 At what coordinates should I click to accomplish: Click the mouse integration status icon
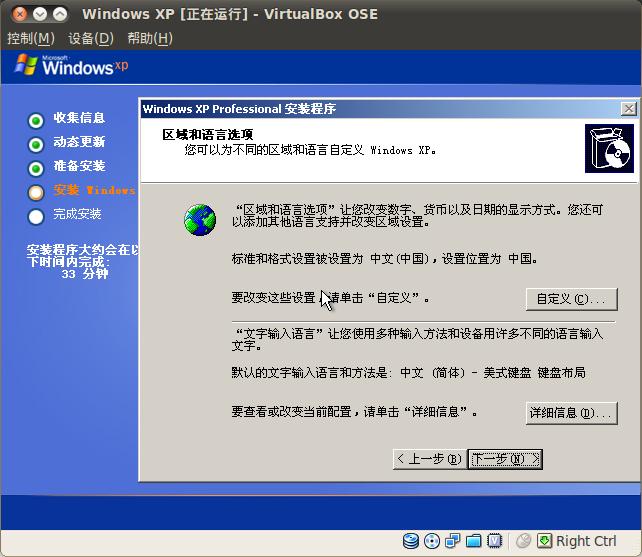(523, 541)
